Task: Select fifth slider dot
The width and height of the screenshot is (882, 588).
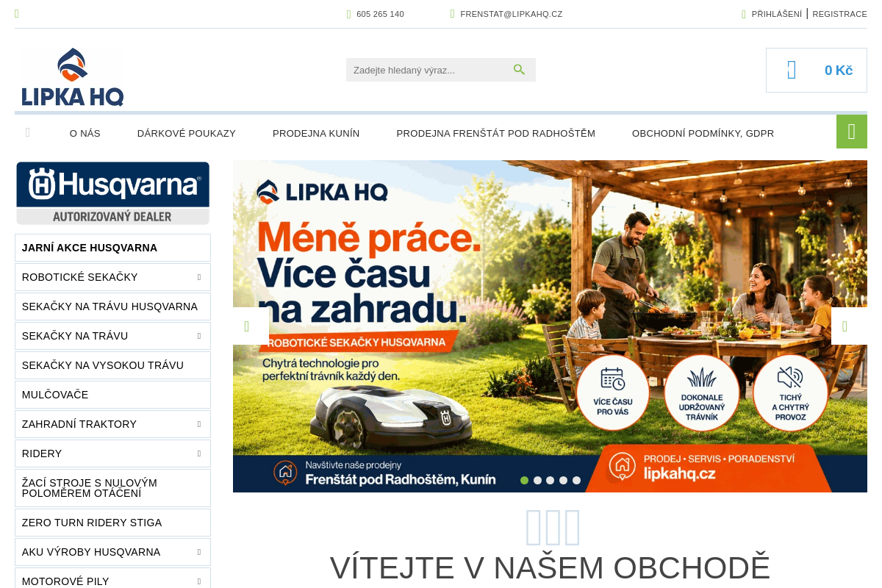Action: tap(576, 480)
